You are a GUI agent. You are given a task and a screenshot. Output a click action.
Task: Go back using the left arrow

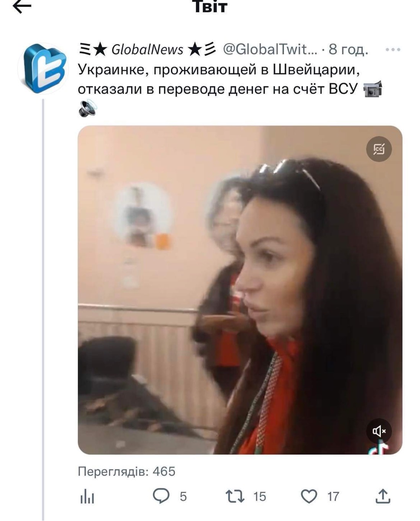click(22, 6)
